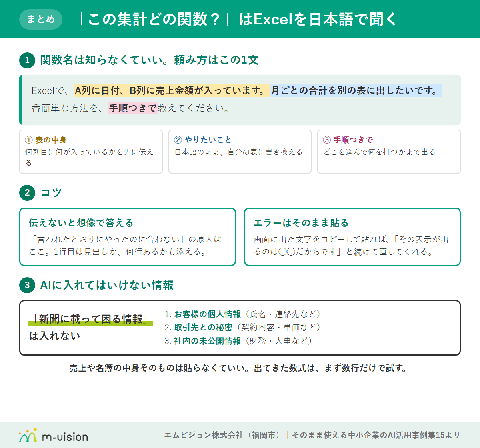
Task: Click the m-vision logo in the footer
Action: pos(53,436)
